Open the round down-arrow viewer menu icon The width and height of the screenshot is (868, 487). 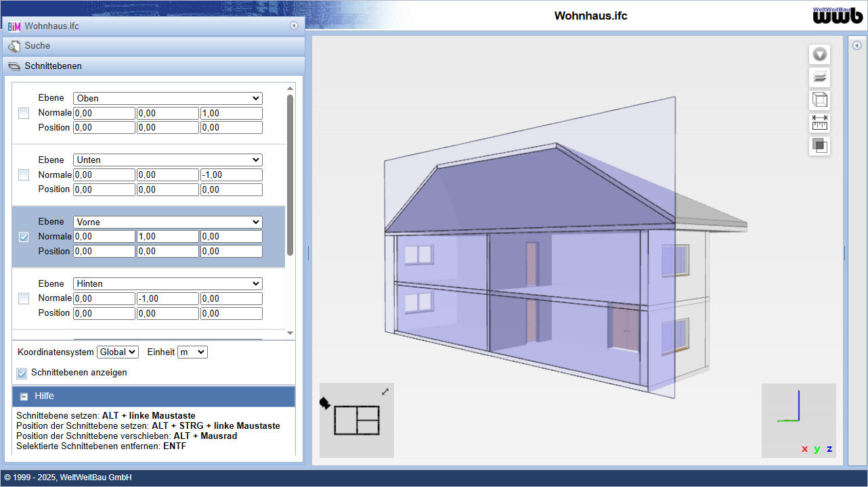click(x=819, y=55)
